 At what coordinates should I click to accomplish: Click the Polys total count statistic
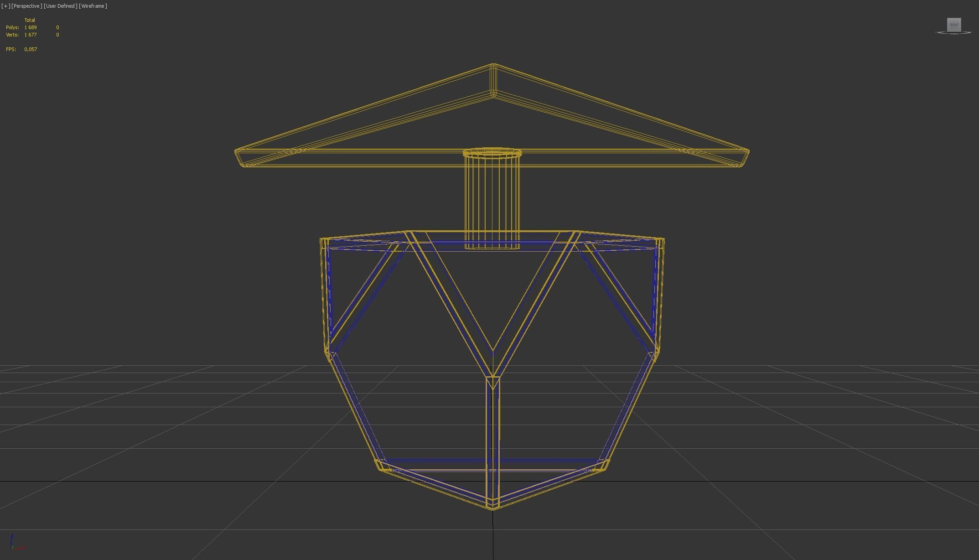[31, 27]
